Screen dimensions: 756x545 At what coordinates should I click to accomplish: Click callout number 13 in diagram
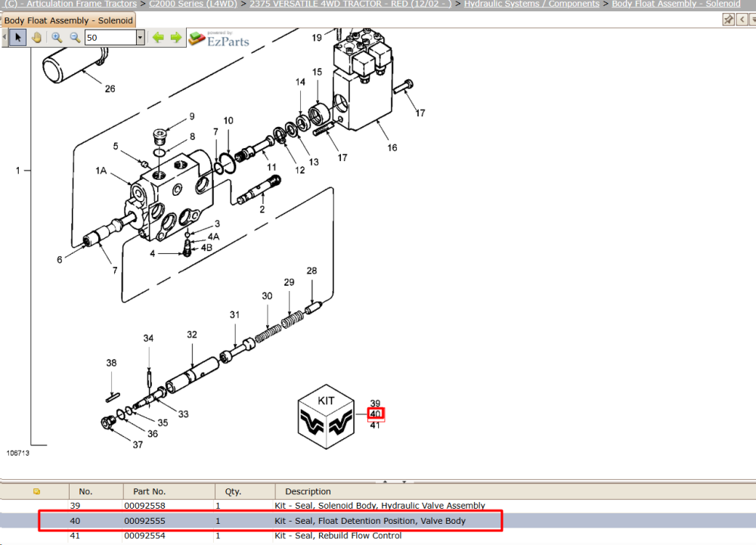click(314, 163)
